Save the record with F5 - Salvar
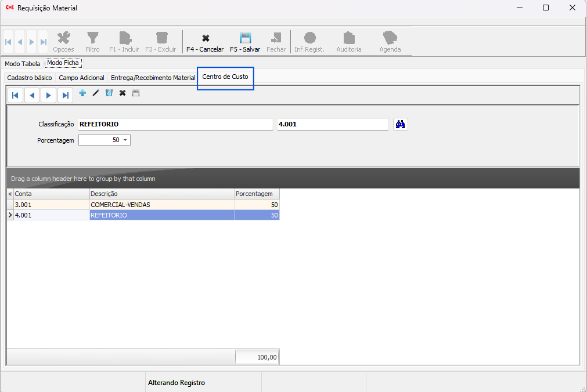 (245, 42)
